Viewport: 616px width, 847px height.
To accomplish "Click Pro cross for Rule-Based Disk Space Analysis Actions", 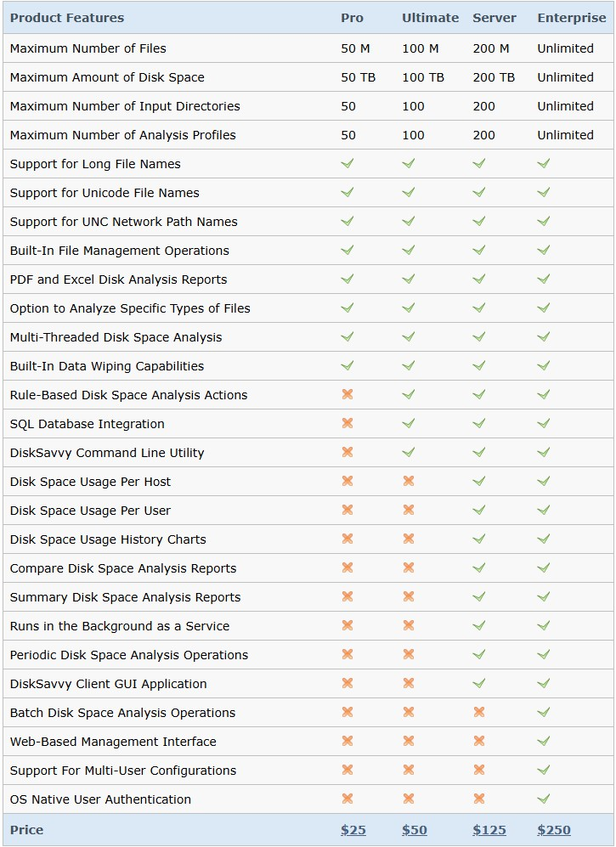I will tap(347, 395).
